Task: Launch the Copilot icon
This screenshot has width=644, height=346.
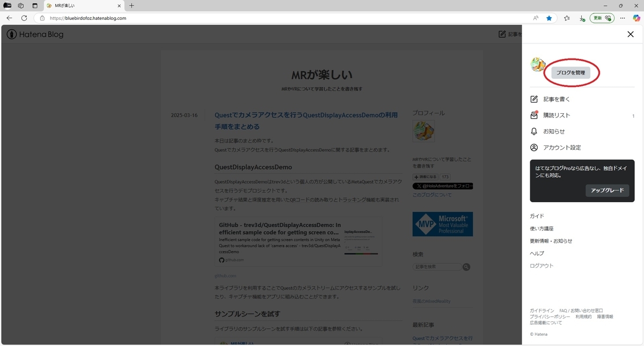Action: click(x=636, y=18)
